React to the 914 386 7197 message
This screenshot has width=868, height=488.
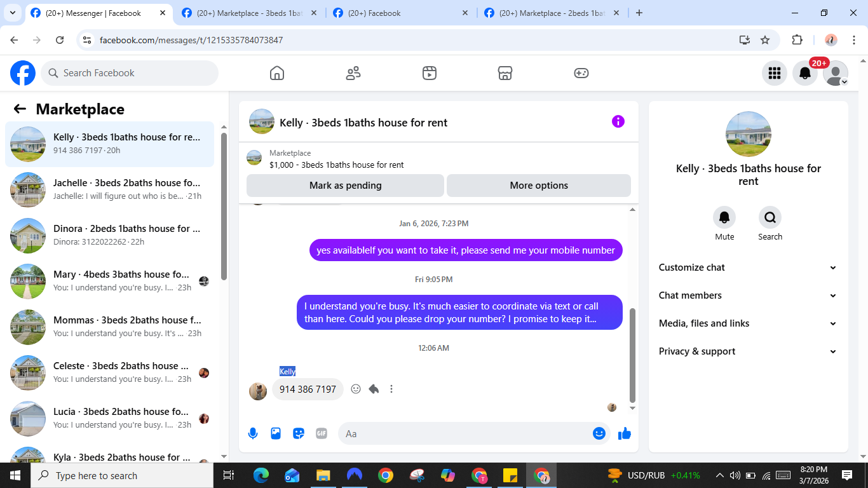click(x=356, y=389)
